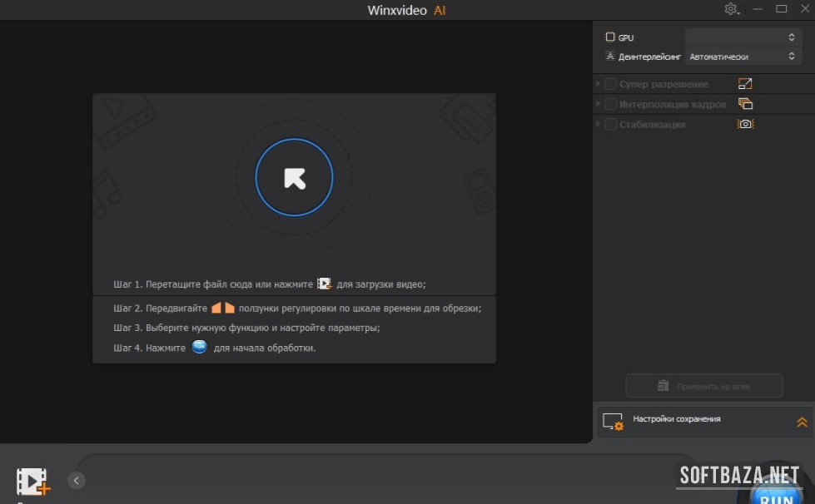Open the Деинтерлейсинг dropdown set to Автоматически

point(741,57)
